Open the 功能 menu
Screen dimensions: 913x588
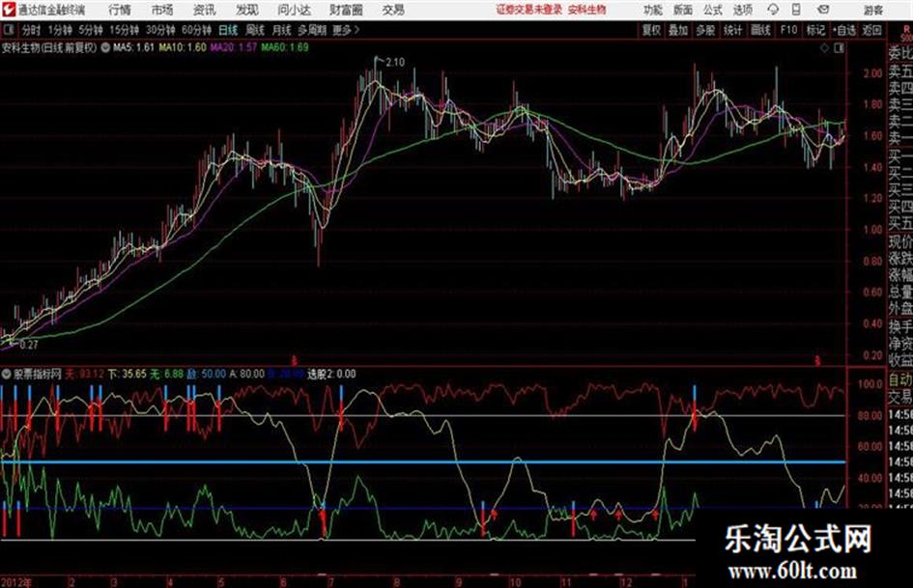click(653, 10)
